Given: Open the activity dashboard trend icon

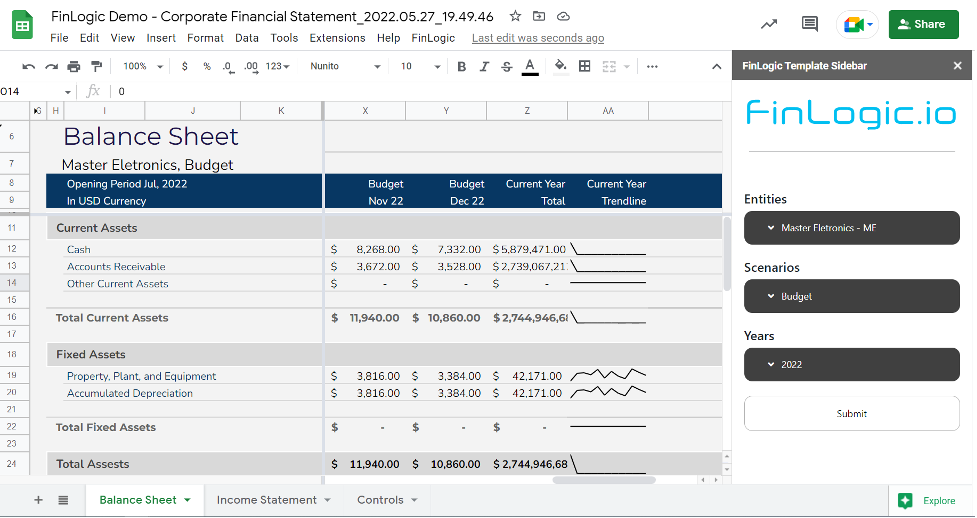Looking at the screenshot, I should click(769, 24).
